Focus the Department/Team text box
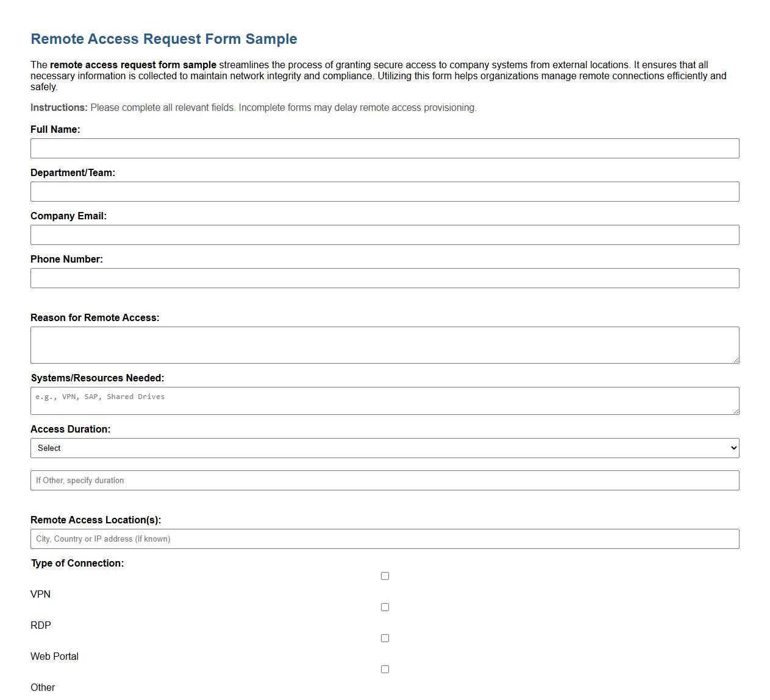The width and height of the screenshot is (770, 700). (384, 191)
